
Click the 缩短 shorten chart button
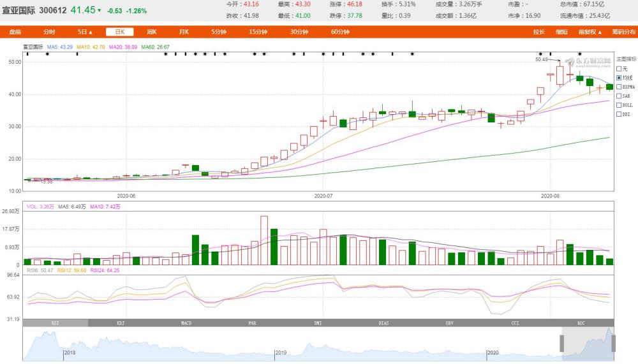tap(562, 32)
